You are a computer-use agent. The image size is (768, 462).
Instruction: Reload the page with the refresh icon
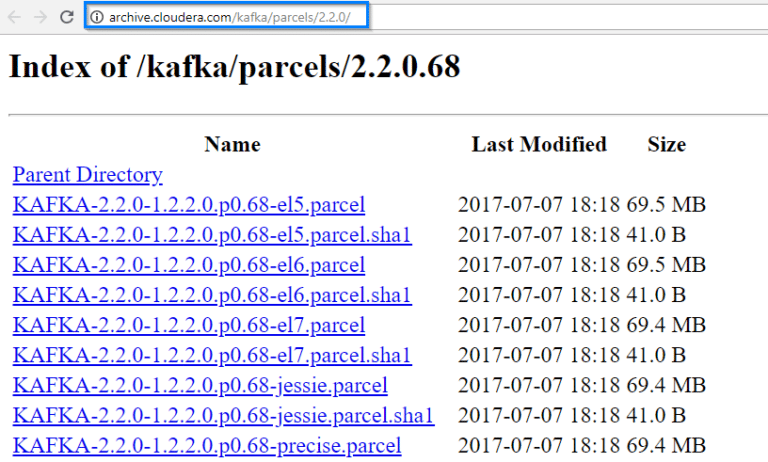tap(66, 17)
